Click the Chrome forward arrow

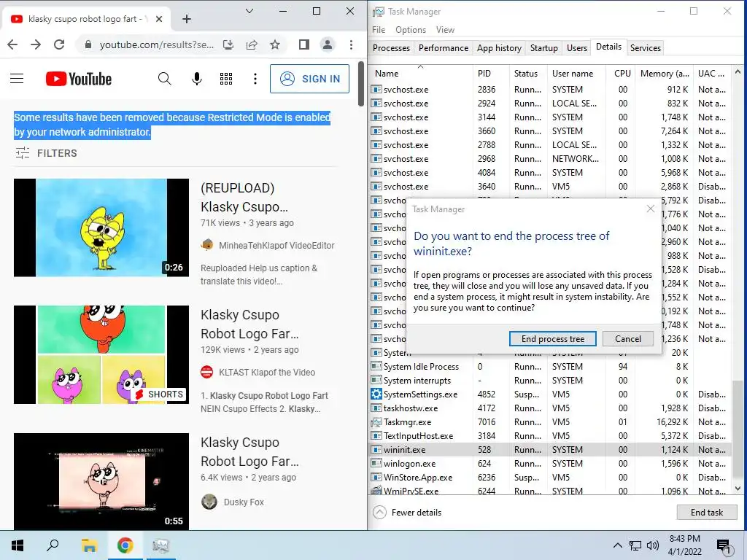[36, 44]
